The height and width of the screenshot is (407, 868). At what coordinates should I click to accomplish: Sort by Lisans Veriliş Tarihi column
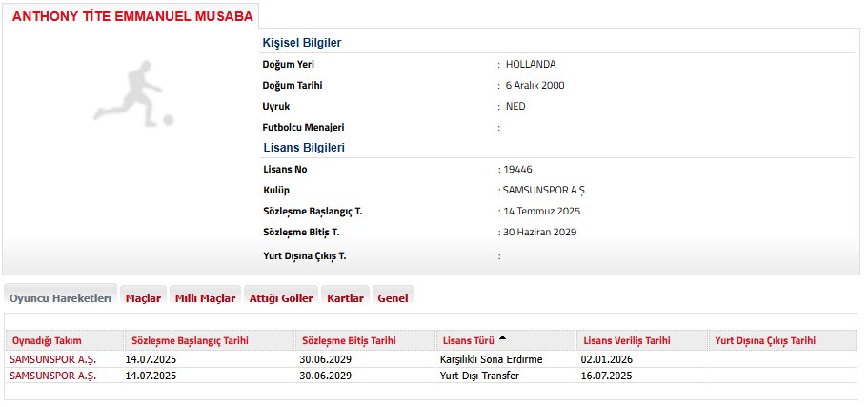pos(625,340)
